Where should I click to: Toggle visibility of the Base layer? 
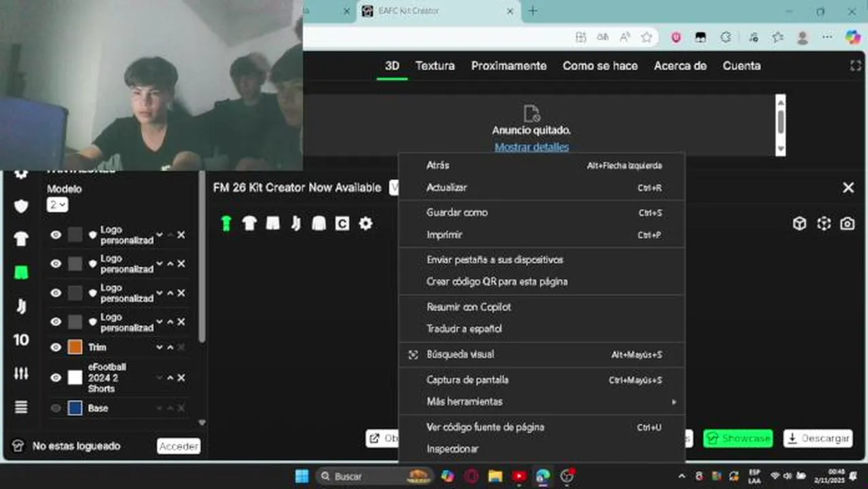[56, 408]
